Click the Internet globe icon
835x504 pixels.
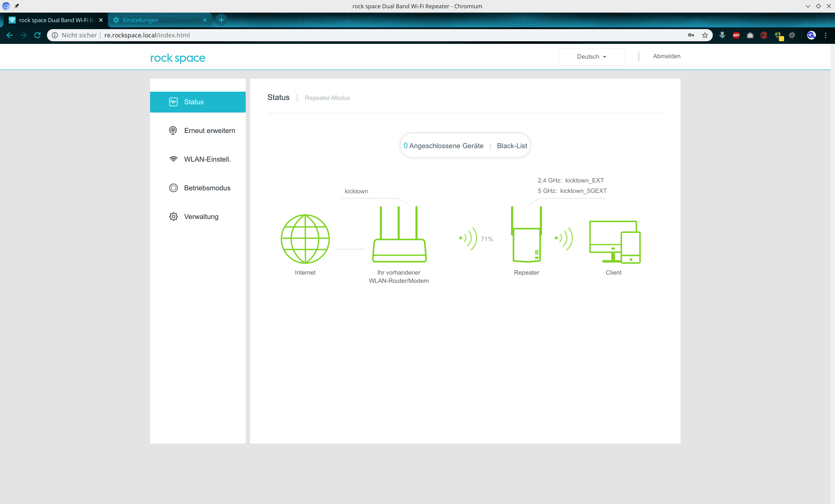click(305, 239)
